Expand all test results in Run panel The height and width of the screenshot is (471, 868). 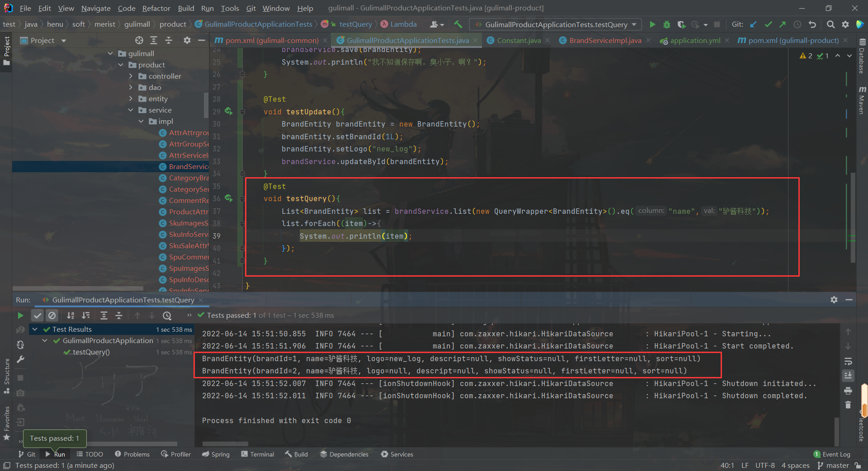[x=104, y=316]
